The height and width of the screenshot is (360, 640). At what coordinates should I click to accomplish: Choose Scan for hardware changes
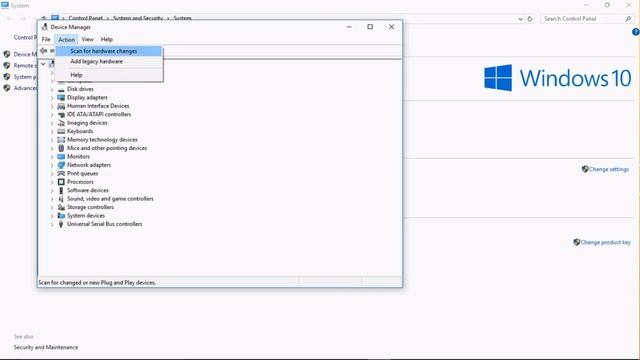pos(108,51)
